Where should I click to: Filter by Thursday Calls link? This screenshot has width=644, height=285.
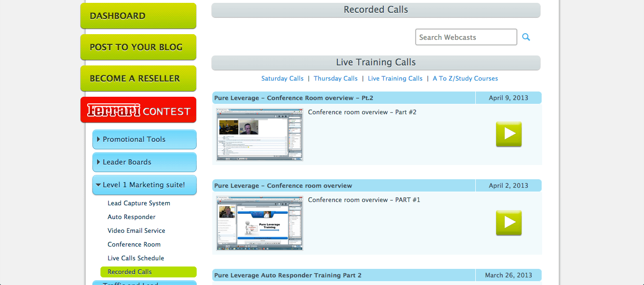pos(336,78)
